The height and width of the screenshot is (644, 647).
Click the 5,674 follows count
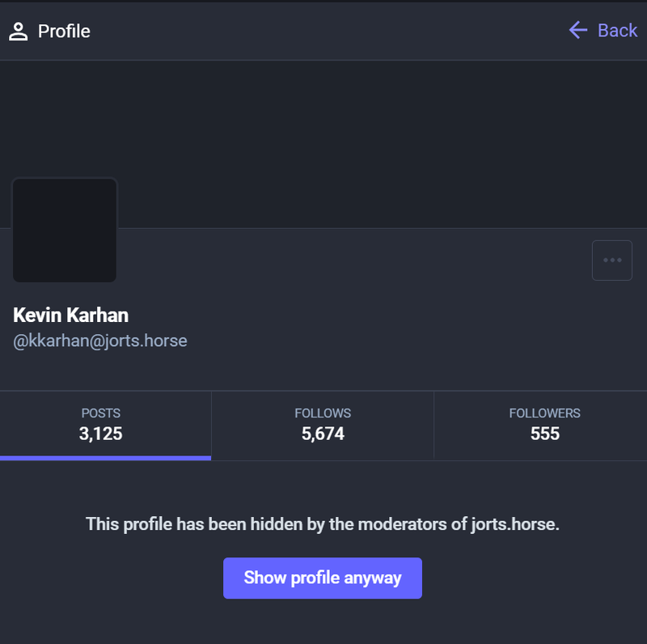pos(323,434)
